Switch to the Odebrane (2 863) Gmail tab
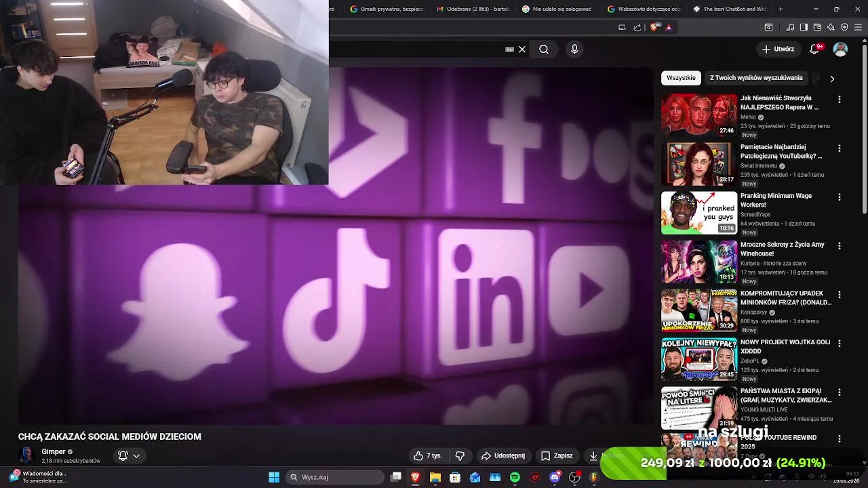 click(x=472, y=9)
